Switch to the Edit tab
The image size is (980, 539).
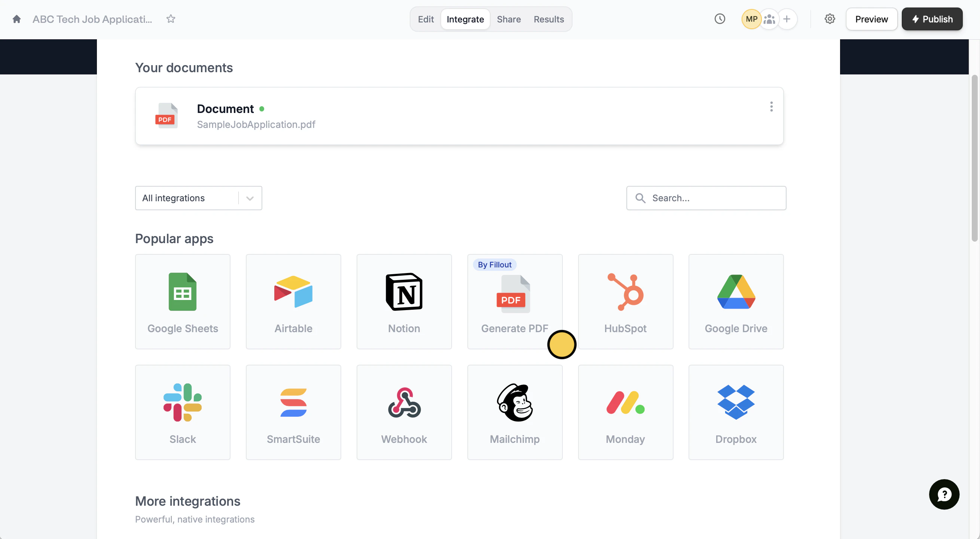(x=426, y=19)
